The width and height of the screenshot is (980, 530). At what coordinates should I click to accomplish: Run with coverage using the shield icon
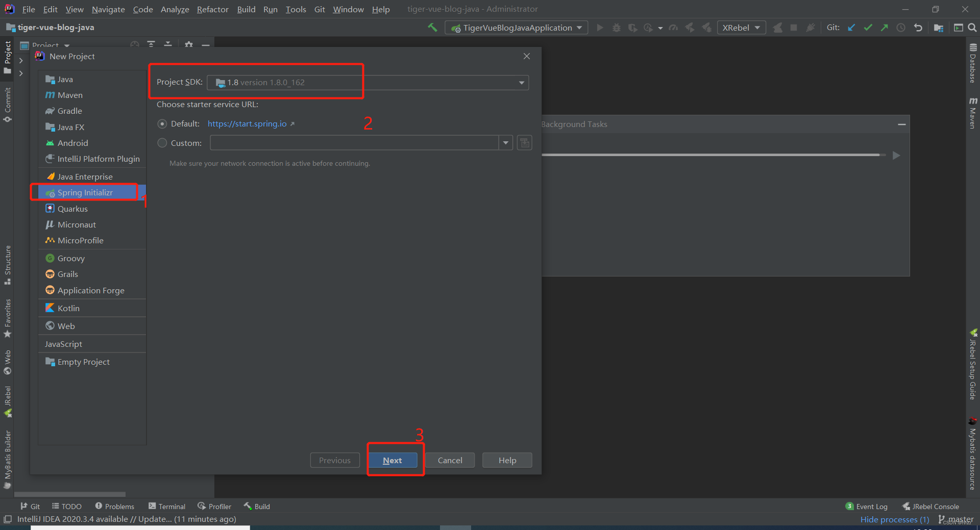coord(632,28)
